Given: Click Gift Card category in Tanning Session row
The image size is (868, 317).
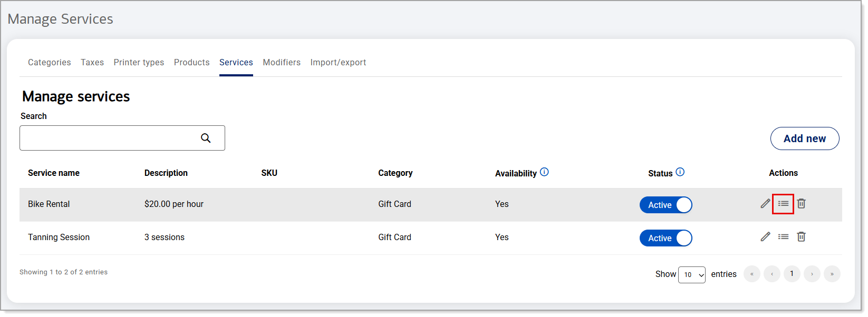Looking at the screenshot, I should coord(394,237).
